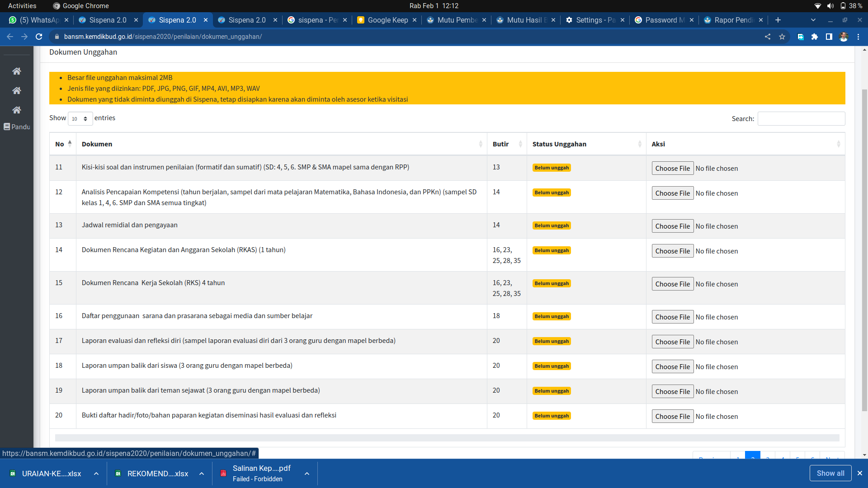Close the Settings tab

pos(623,20)
